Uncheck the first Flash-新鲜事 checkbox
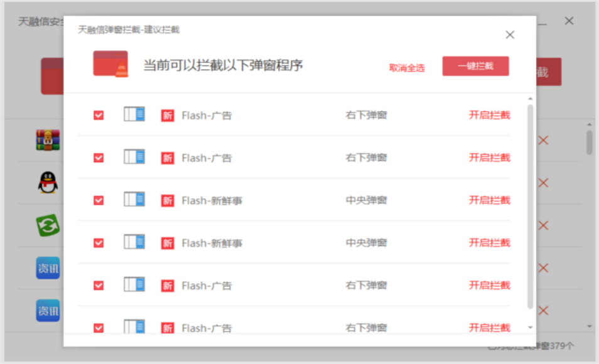The image size is (599, 364). click(99, 200)
